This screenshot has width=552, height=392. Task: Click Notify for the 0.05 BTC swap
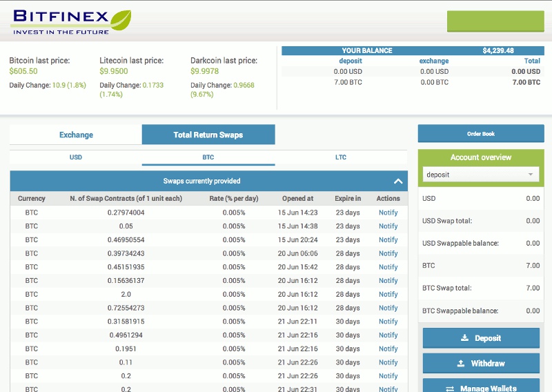pos(388,226)
